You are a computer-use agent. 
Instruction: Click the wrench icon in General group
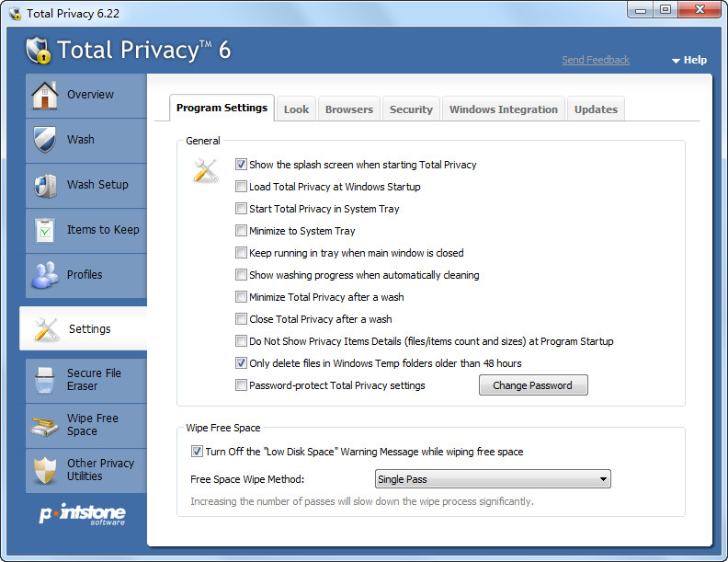tap(205, 170)
